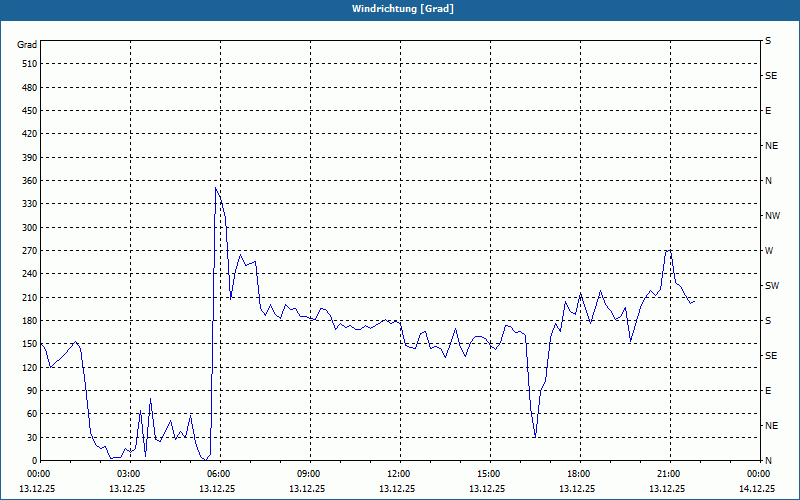Select the 18:00 time axis label
800x500 pixels.
click(580, 473)
